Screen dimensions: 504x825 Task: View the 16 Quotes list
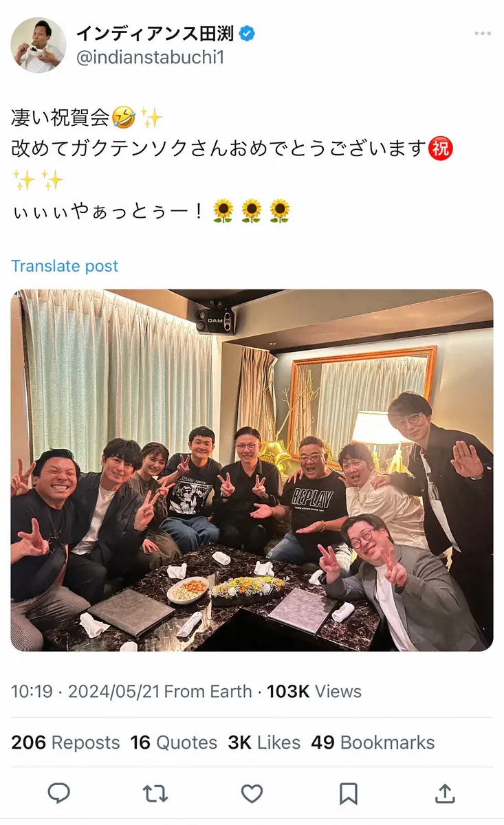(174, 742)
